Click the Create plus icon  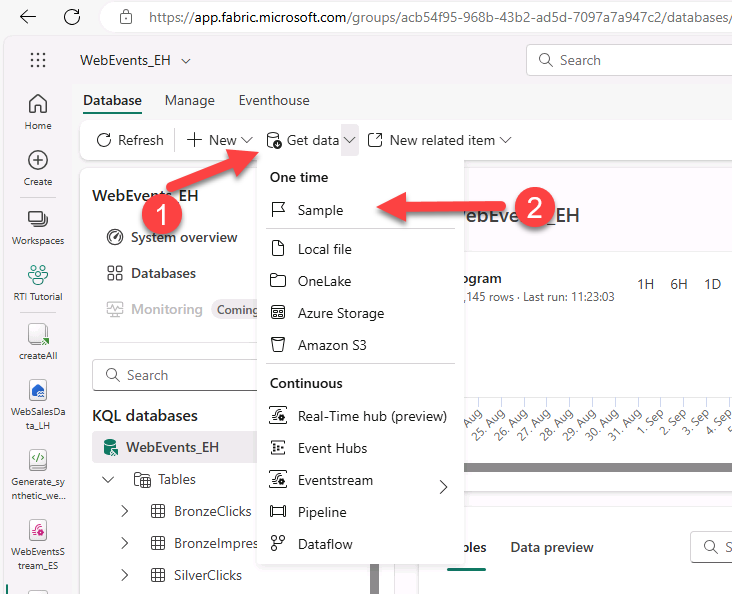point(38,167)
